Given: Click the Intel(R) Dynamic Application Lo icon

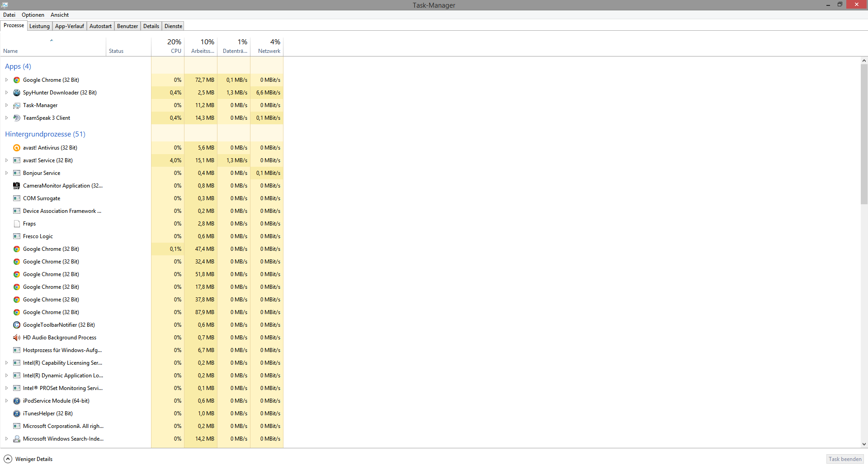Looking at the screenshot, I should (x=17, y=376).
